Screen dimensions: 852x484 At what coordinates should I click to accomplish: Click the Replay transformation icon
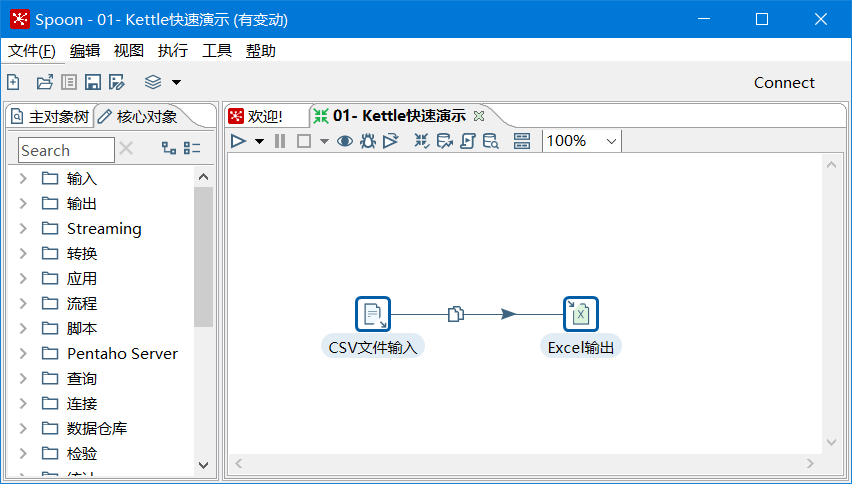391,141
